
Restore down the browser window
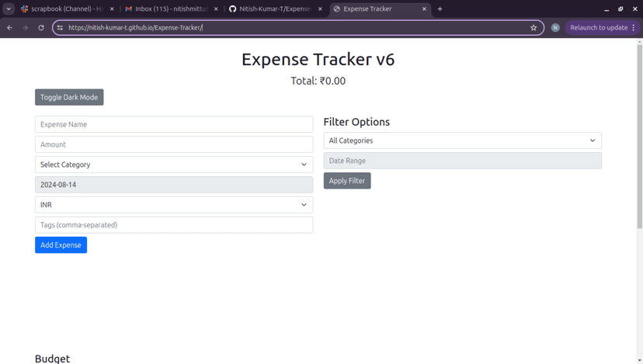(620, 9)
